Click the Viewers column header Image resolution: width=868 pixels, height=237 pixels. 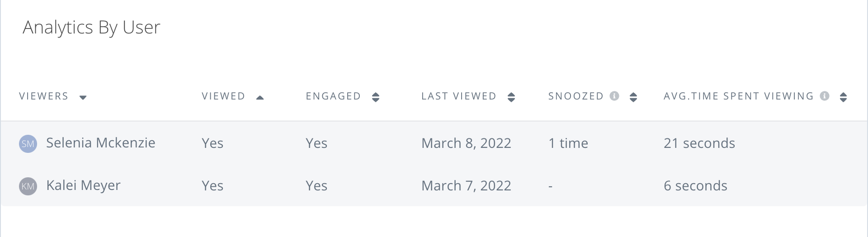click(x=44, y=96)
